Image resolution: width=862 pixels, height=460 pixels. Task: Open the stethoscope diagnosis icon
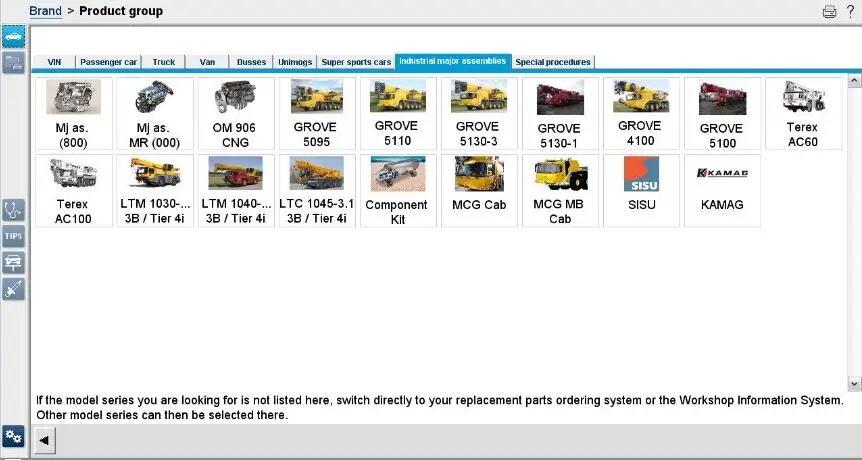point(13,209)
